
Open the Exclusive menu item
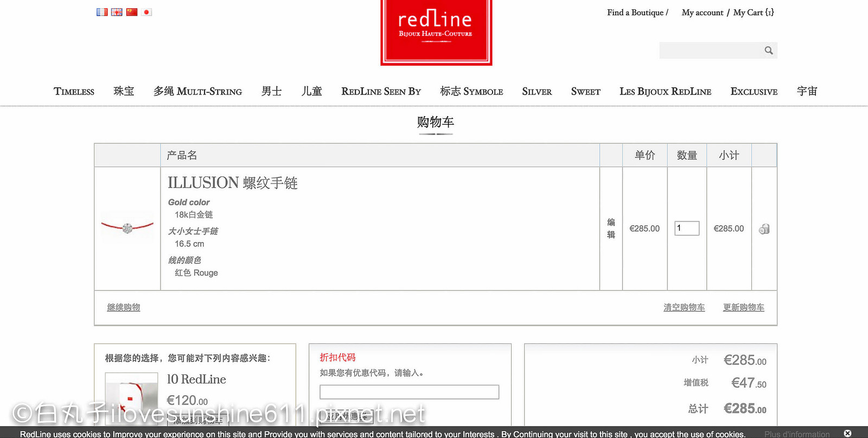[754, 92]
